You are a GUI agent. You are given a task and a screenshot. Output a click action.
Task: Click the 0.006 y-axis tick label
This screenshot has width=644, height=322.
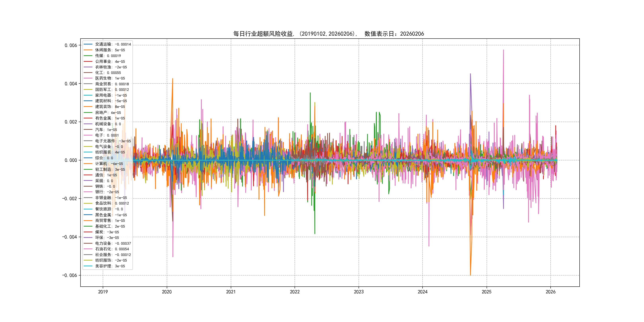point(71,45)
